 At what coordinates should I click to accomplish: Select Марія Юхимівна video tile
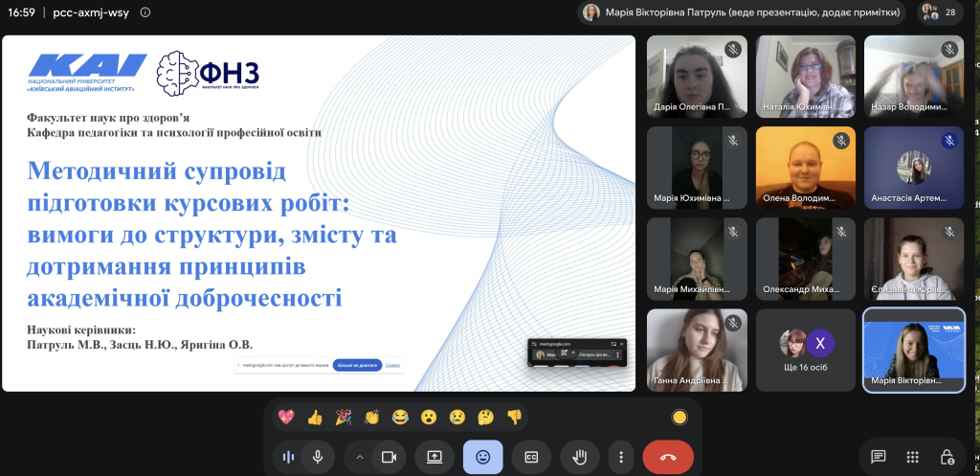[697, 168]
